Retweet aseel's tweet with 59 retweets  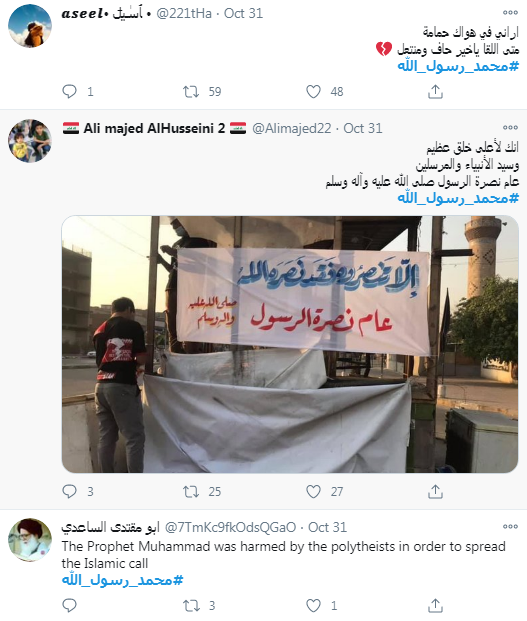pyautogui.click(x=191, y=91)
